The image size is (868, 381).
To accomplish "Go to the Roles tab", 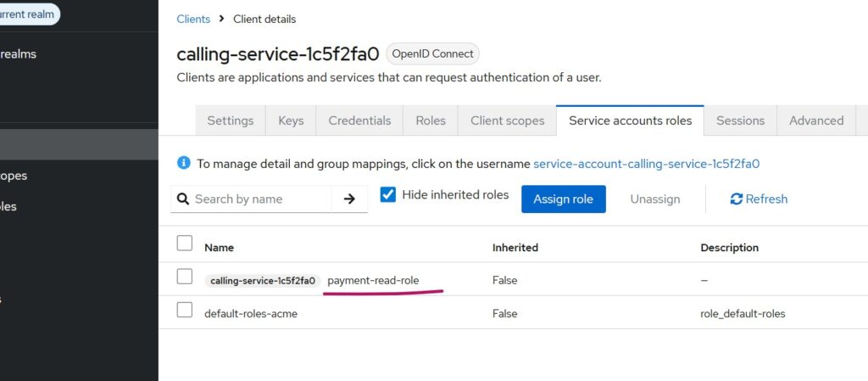I will (431, 120).
